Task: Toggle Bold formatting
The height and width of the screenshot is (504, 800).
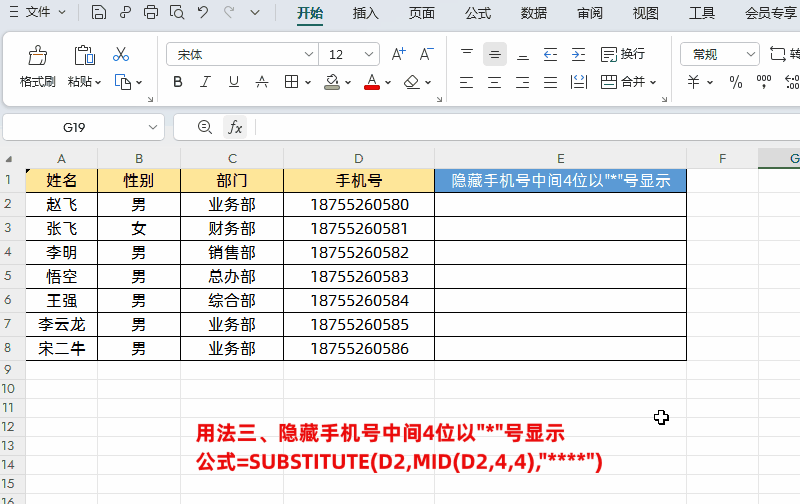Action: 178,82
